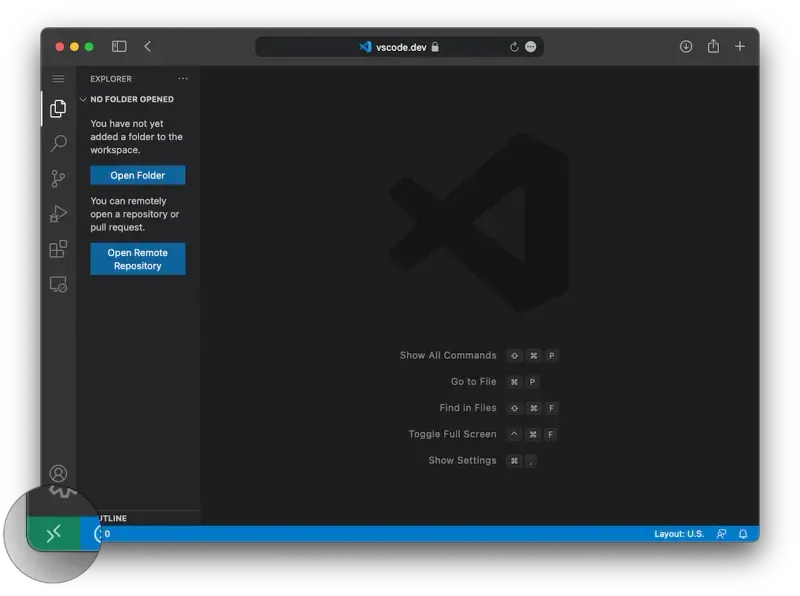Reload the vscode.dev page
Screen dimensions: 800x596
(x=514, y=47)
